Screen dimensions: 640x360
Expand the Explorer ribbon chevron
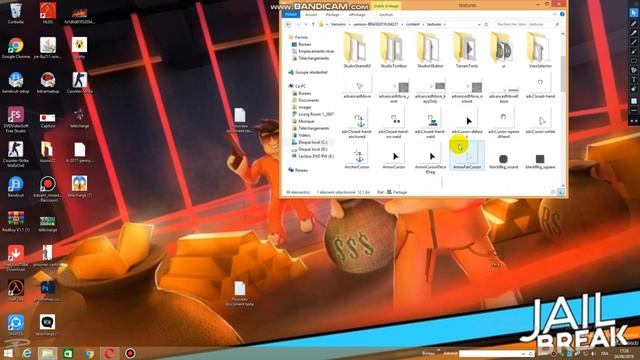[555, 14]
